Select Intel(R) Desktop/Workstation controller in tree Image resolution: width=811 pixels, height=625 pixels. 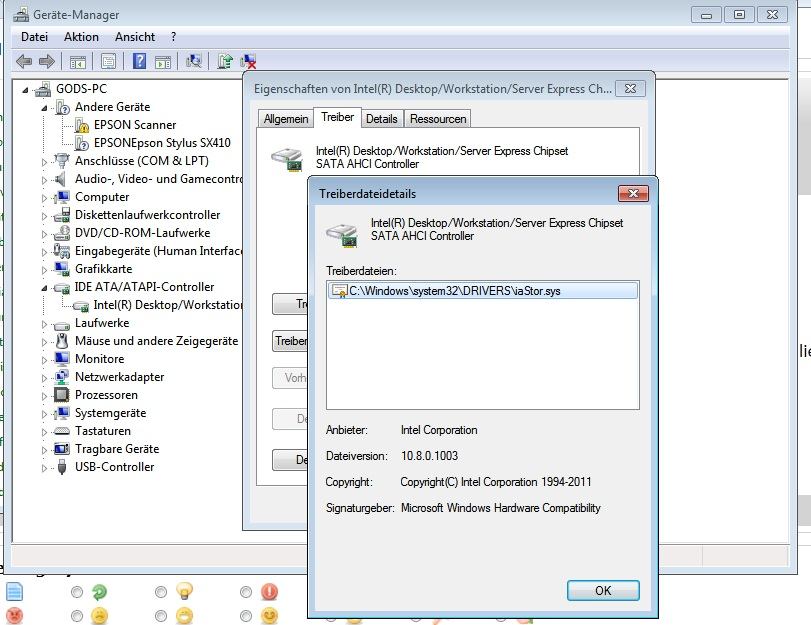(168, 305)
